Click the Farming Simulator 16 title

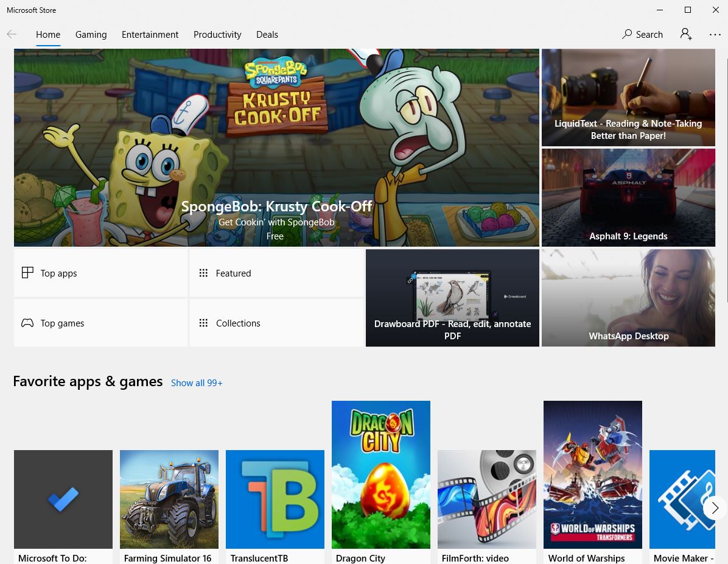click(167, 558)
